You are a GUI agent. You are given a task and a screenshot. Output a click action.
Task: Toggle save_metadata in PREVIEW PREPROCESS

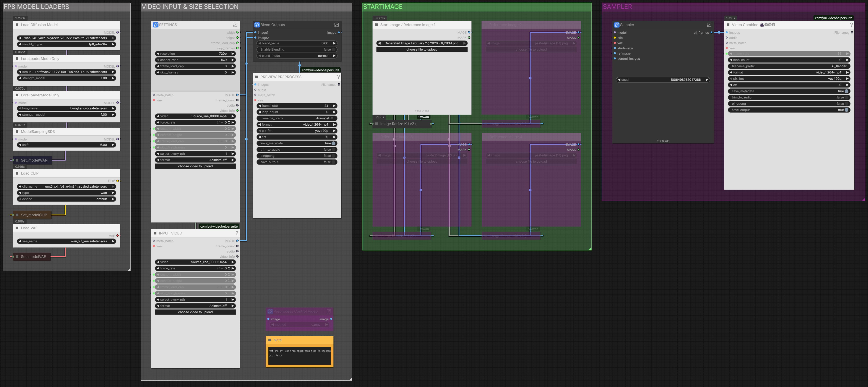click(x=297, y=143)
